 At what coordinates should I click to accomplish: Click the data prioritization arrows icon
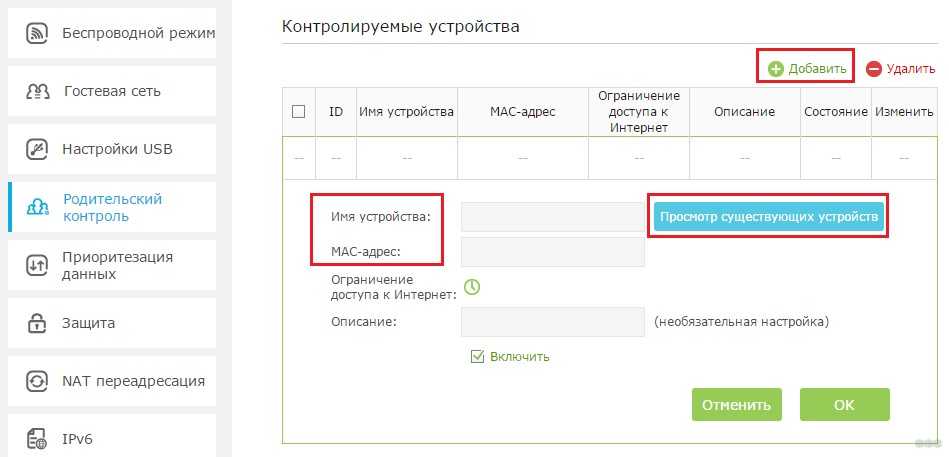(x=37, y=266)
